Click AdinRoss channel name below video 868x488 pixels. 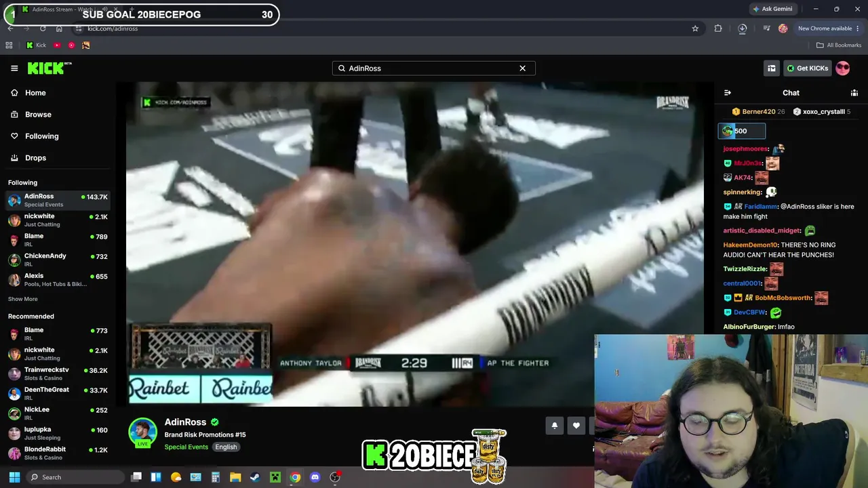click(185, 422)
